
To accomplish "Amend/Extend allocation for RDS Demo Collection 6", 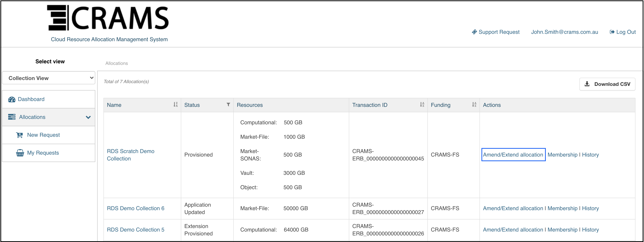I will (513, 208).
